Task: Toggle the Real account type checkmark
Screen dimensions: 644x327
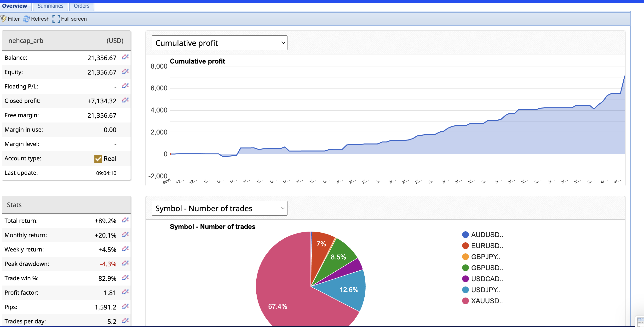Action: (98, 159)
